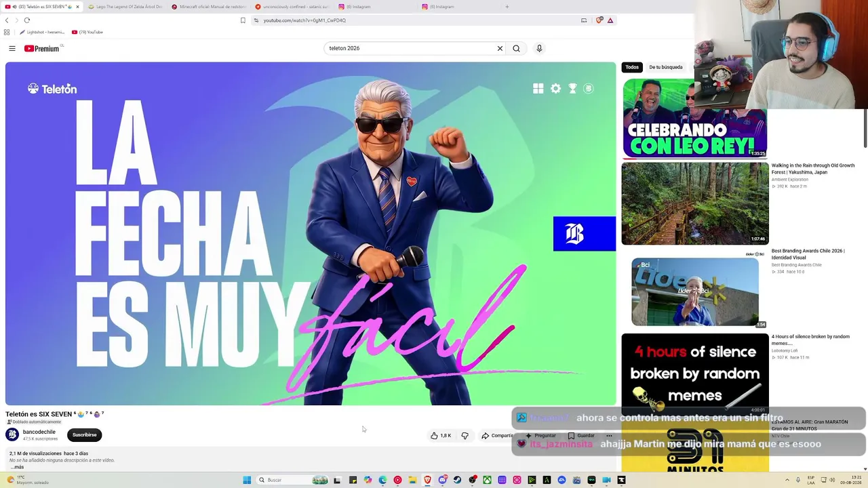Share the video with Compartir
The image size is (868, 488).
498,436
